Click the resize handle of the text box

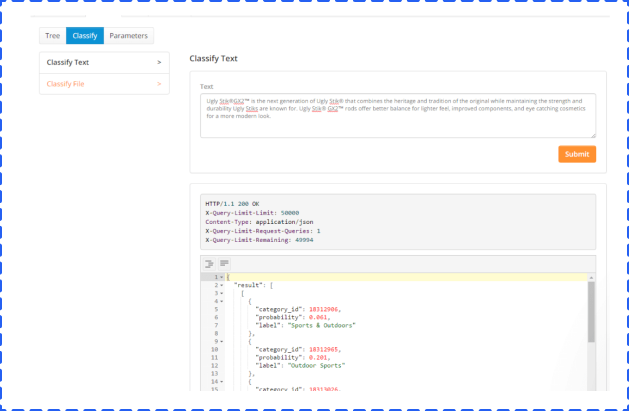click(593, 135)
